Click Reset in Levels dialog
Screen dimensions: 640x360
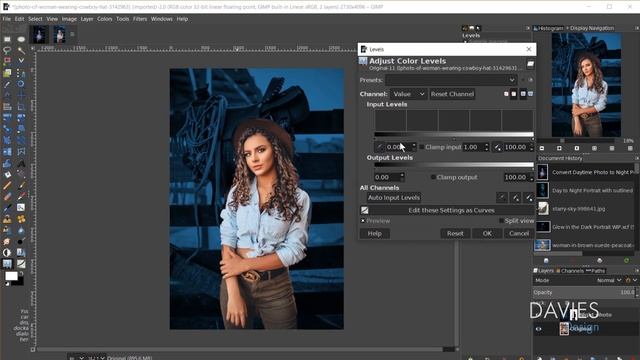coord(455,233)
